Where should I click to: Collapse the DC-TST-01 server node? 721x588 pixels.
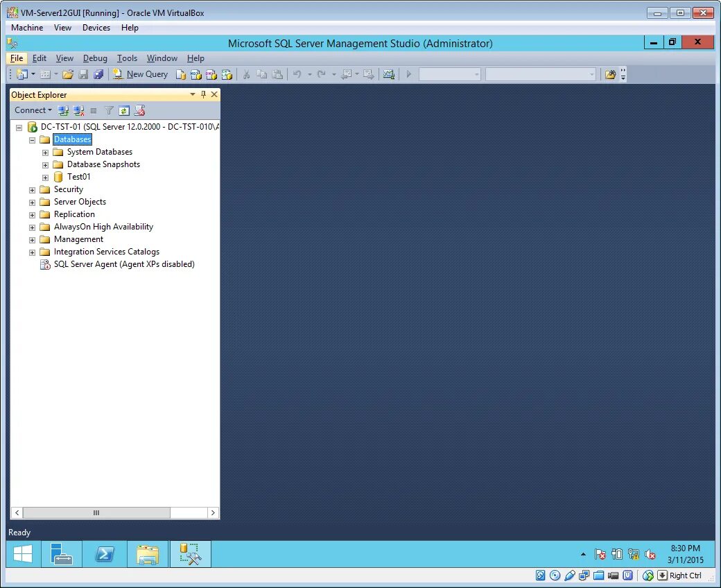click(x=19, y=128)
